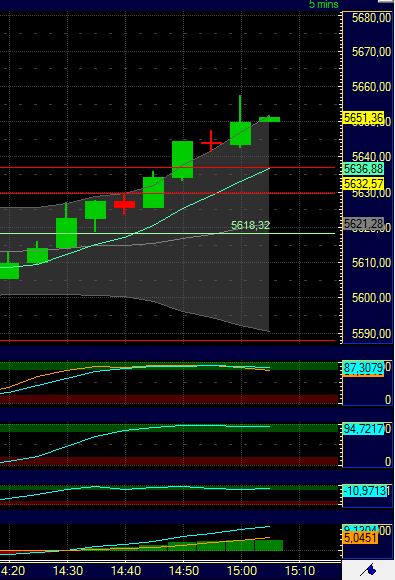The height and width of the screenshot is (580, 395).
Task: Click the 5610,00 price axis label
Action: pos(371,263)
